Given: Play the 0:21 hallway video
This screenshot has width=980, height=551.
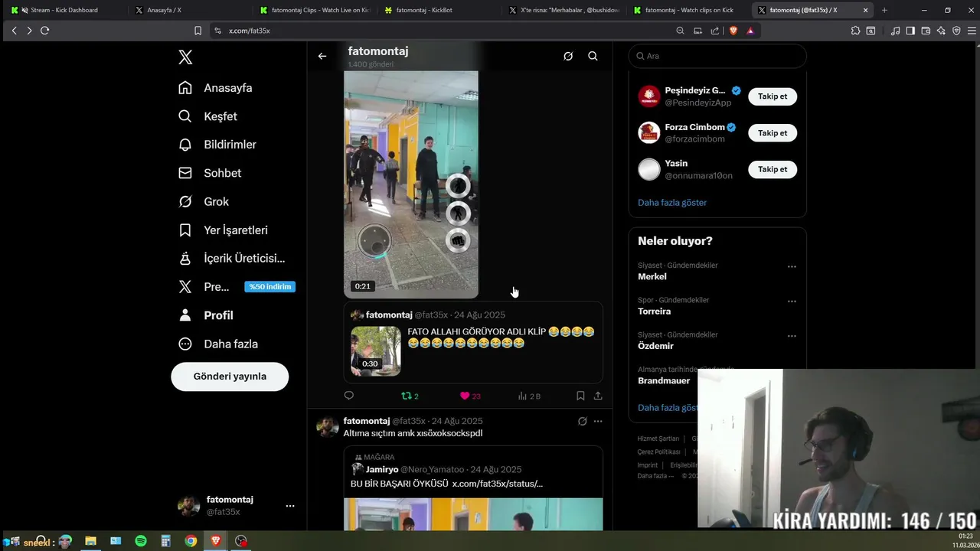Looking at the screenshot, I should pyautogui.click(x=411, y=184).
